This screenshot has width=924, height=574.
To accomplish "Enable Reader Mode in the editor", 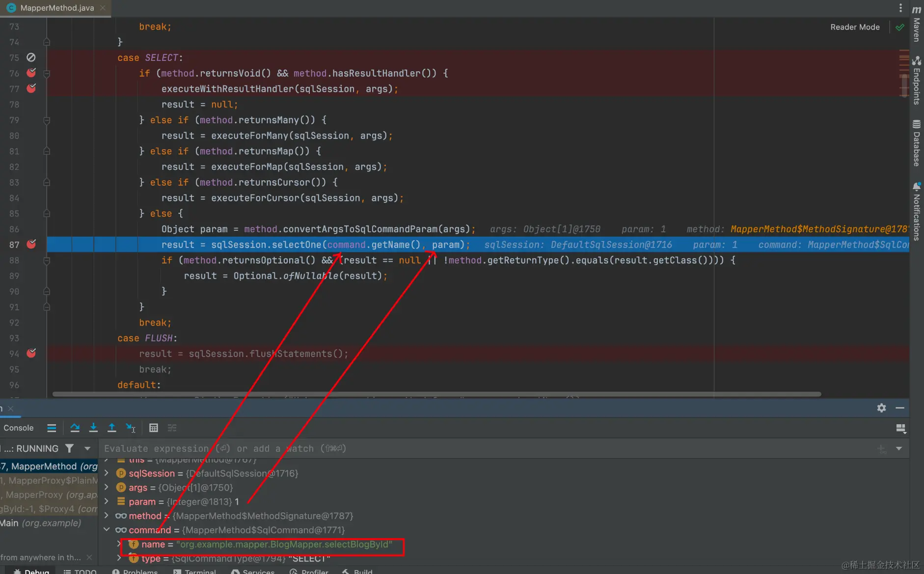I will point(855,27).
